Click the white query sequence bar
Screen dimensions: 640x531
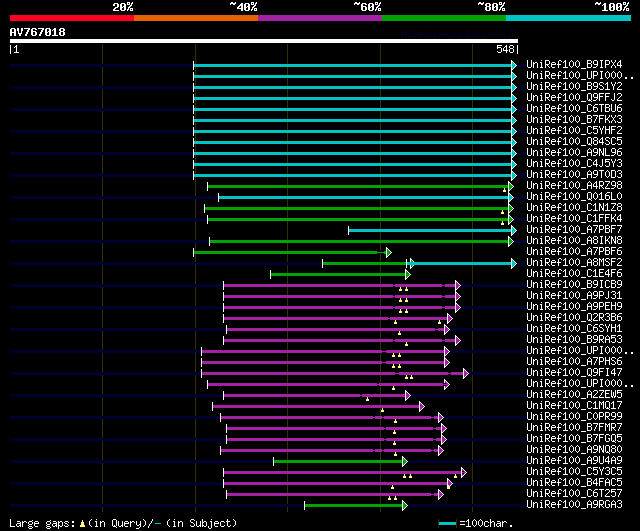tap(264, 41)
